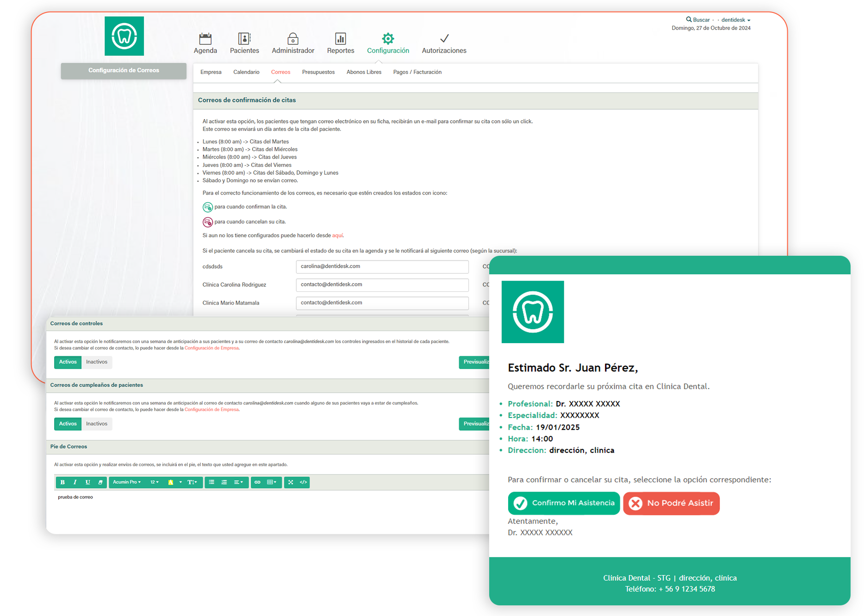Toggle bold formatting in email footer editor
The image size is (865, 616).
(62, 482)
